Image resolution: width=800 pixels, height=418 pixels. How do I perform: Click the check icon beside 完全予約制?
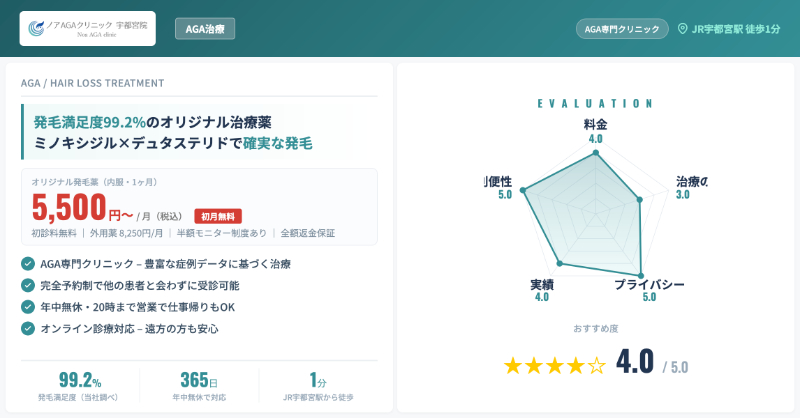click(27, 285)
